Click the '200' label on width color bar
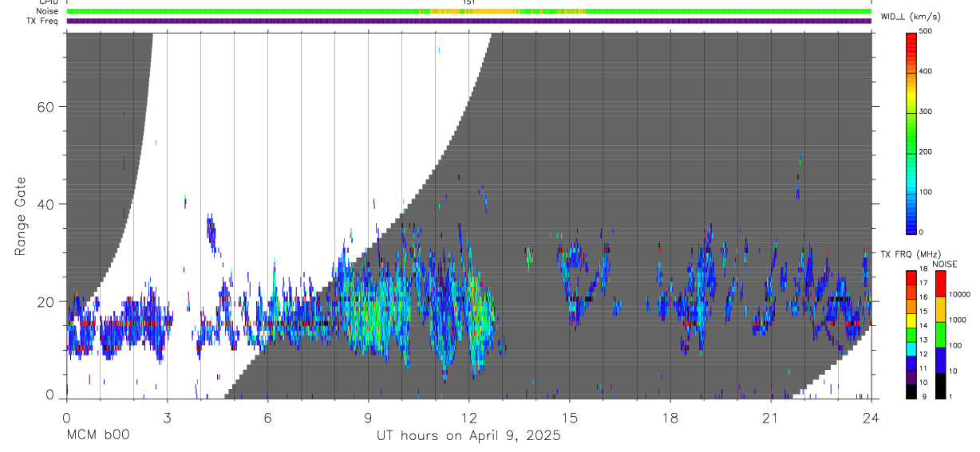The height and width of the screenshot is (452, 980). coord(927,152)
